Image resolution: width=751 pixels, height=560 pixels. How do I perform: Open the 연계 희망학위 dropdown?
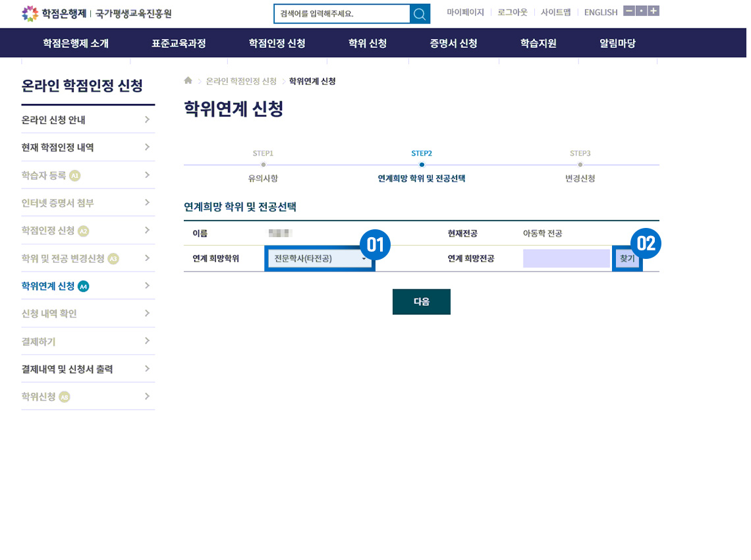pyautogui.click(x=320, y=259)
